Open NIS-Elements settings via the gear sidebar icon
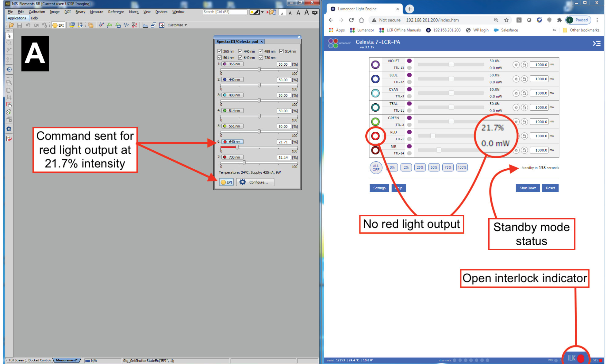The width and height of the screenshot is (607, 364). (9, 129)
